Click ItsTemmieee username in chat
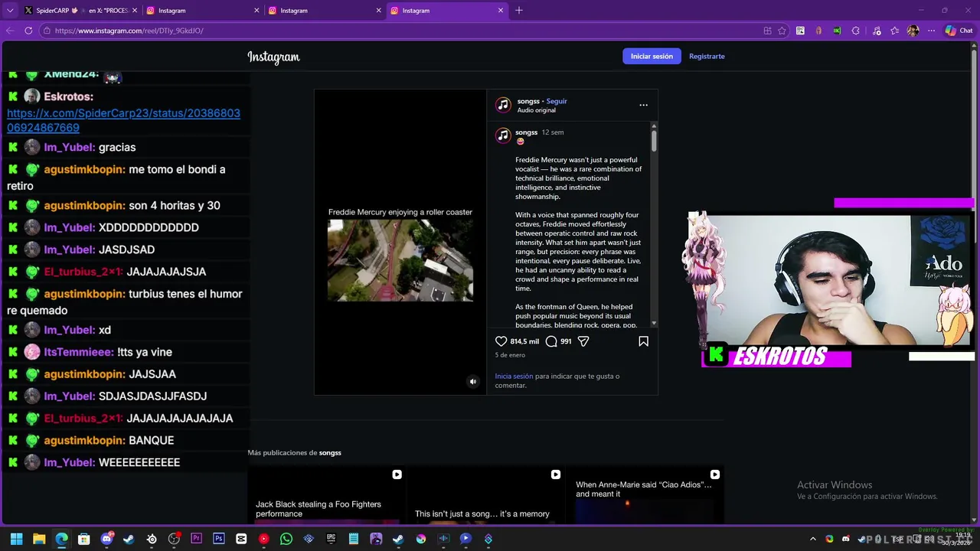Image resolution: width=980 pixels, height=551 pixels. 79,352
